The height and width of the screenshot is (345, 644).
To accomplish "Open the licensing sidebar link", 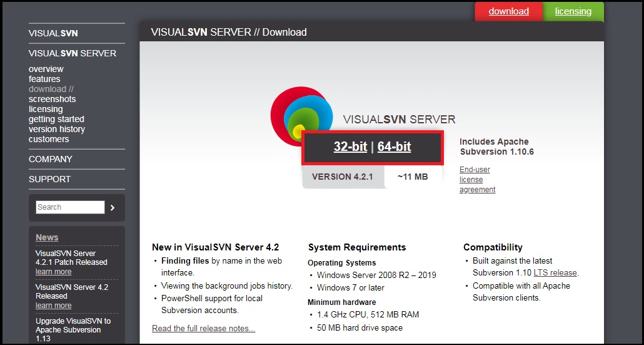I will pos(46,109).
